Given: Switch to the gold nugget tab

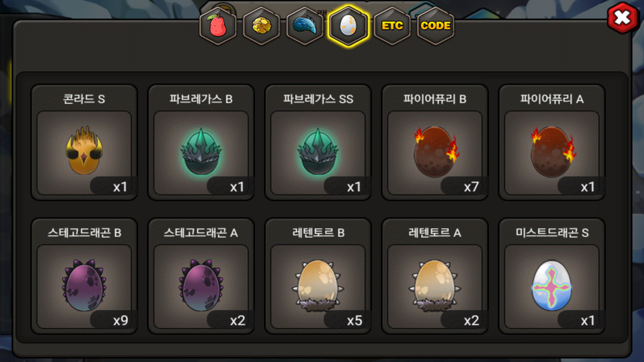Looking at the screenshot, I should click(x=262, y=26).
